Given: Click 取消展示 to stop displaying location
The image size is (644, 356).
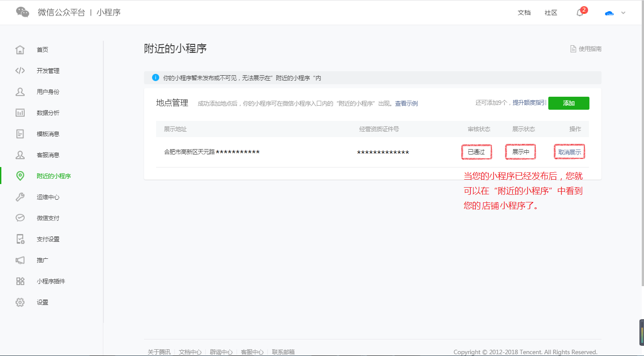Looking at the screenshot, I should 569,152.
